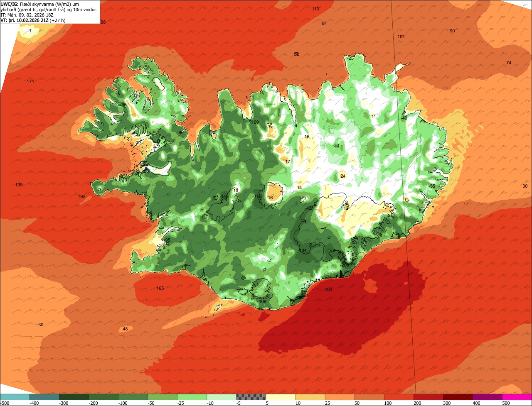The height and width of the screenshot is (406, 532).
Task: Click the '101' flux value on the map
Action: pos(401,37)
